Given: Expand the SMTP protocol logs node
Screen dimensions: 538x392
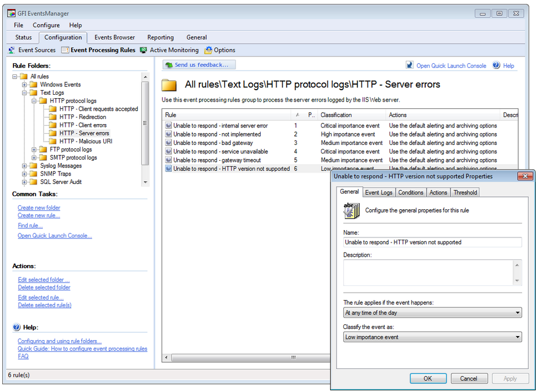Looking at the screenshot, I should 34,157.
